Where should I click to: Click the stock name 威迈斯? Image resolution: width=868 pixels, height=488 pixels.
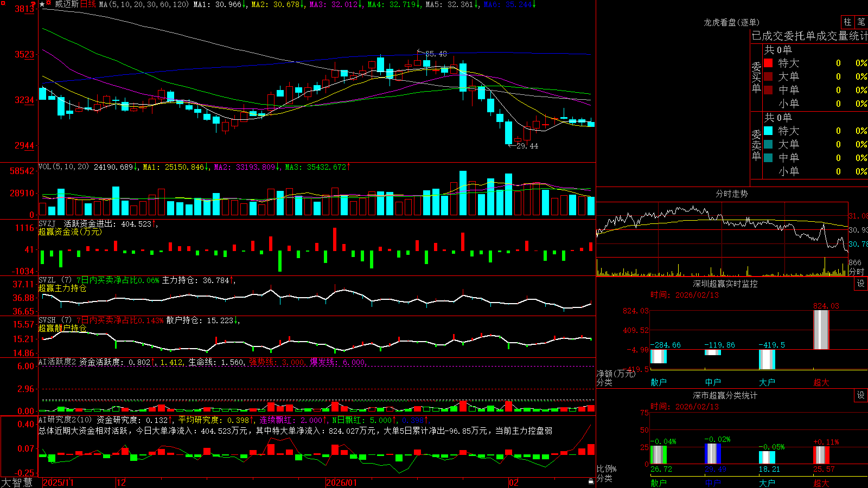[x=67, y=4]
